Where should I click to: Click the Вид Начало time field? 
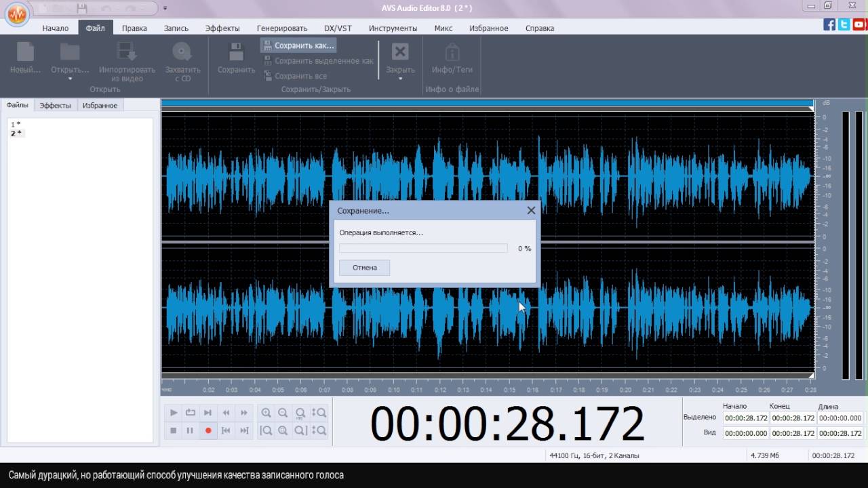pyautogui.click(x=745, y=433)
